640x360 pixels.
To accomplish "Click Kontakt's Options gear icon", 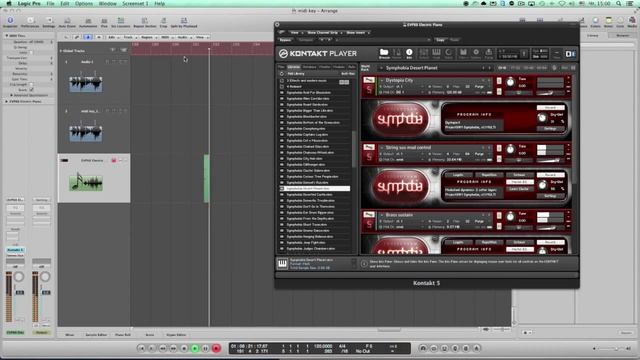I will pos(476,53).
